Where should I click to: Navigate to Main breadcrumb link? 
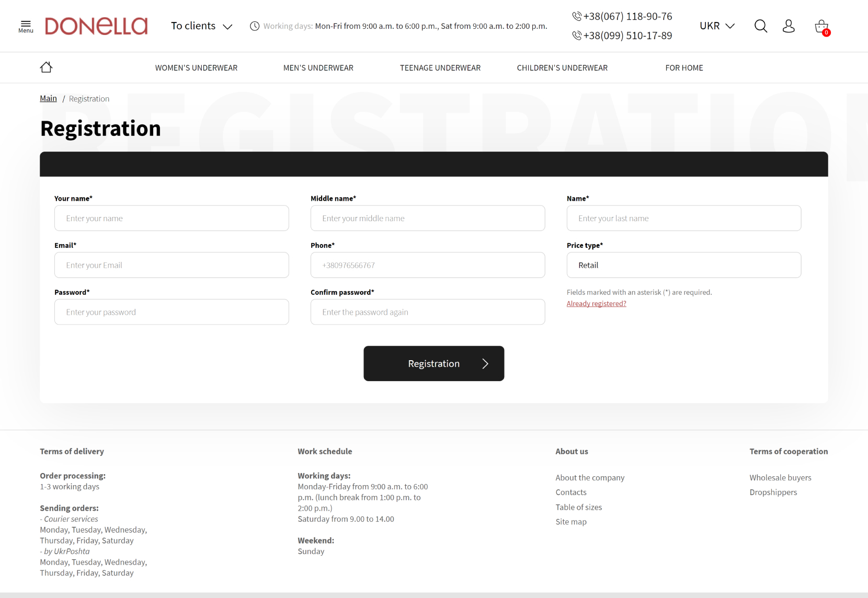click(x=48, y=98)
